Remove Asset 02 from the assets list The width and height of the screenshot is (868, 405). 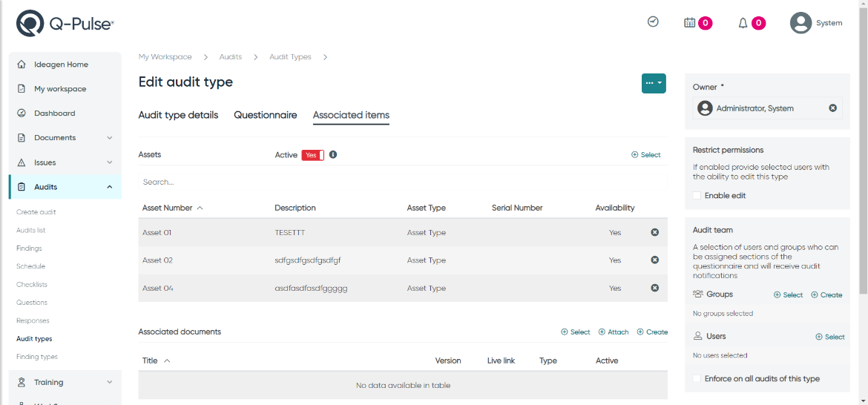point(655,260)
